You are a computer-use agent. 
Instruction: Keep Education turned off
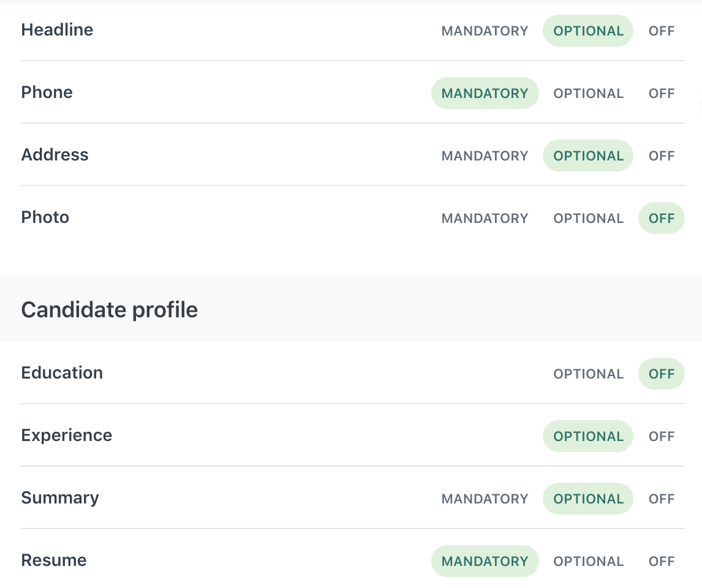tap(662, 374)
